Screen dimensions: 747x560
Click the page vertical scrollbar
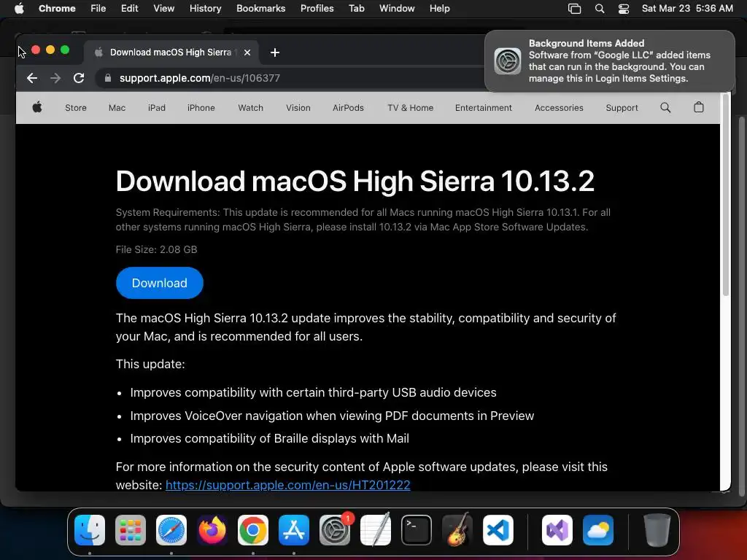click(x=726, y=195)
